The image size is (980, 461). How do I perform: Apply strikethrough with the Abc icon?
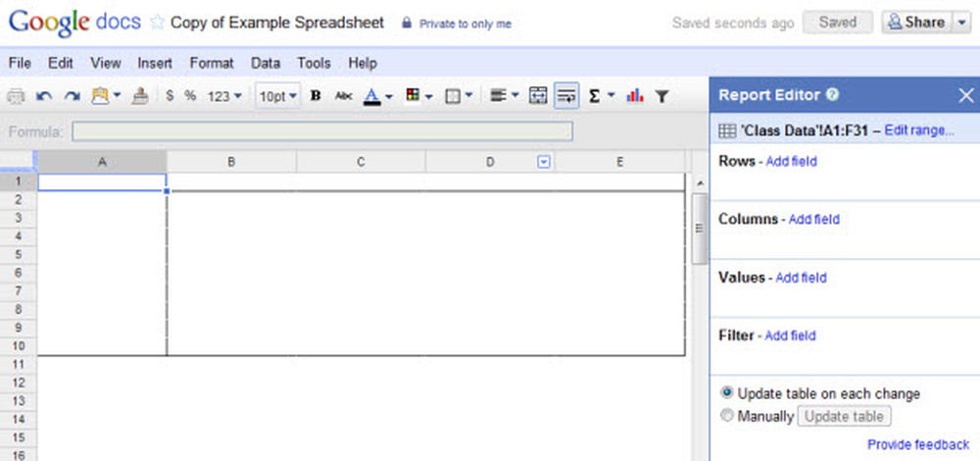[343, 96]
